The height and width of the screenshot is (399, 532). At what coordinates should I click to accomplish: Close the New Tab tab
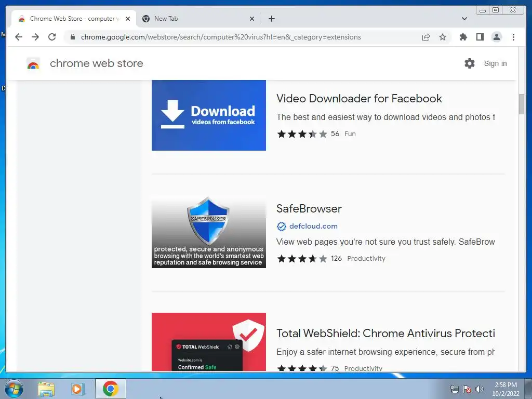coord(252,19)
